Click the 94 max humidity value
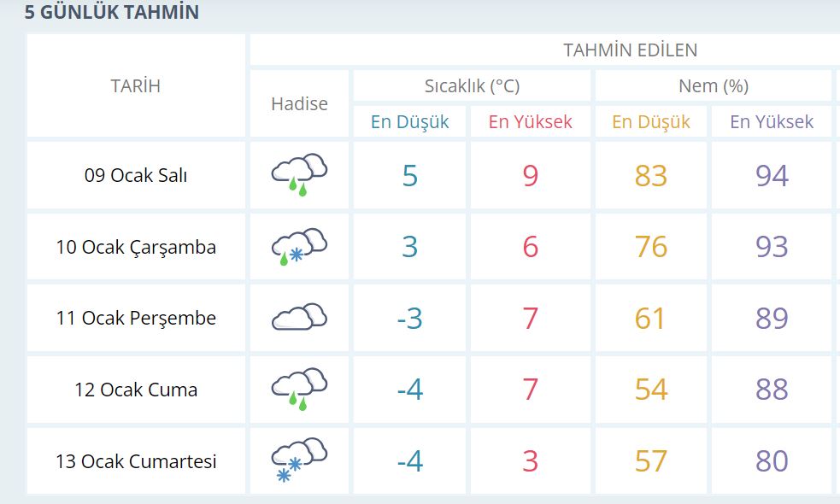Viewport: 840px width, 504px height. tap(772, 175)
